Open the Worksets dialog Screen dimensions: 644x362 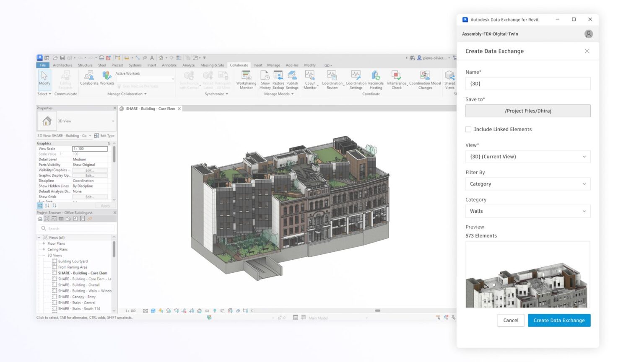[x=107, y=80]
